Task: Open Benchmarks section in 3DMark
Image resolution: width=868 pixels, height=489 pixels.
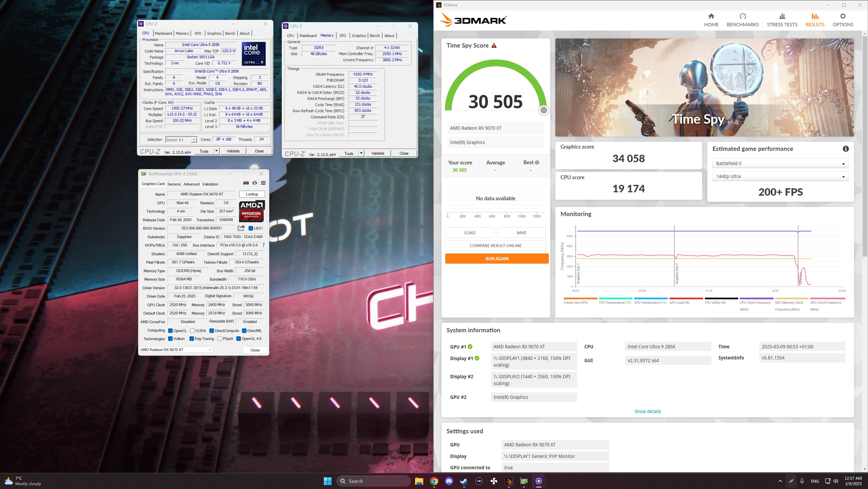Action: pos(743,20)
